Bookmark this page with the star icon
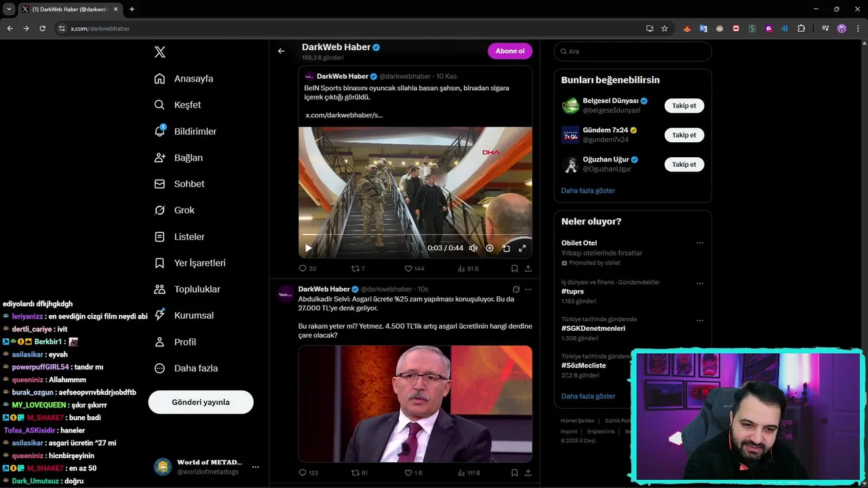Image resolution: width=868 pixels, height=488 pixels. (665, 28)
